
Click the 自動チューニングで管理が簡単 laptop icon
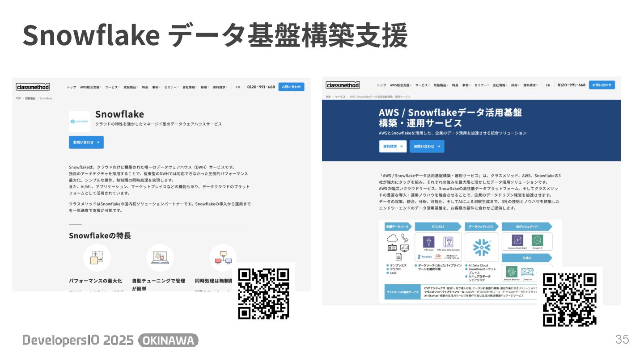pyautogui.click(x=160, y=258)
